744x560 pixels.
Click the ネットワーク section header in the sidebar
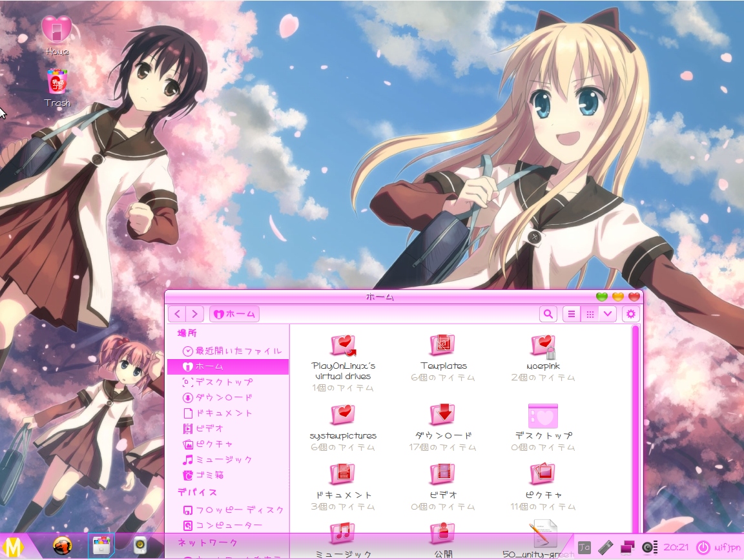208,542
